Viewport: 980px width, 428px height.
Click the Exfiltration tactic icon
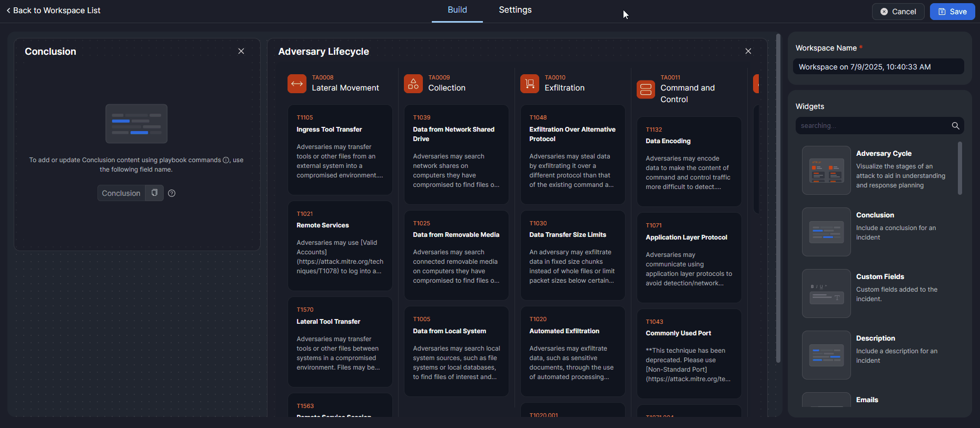[529, 84]
